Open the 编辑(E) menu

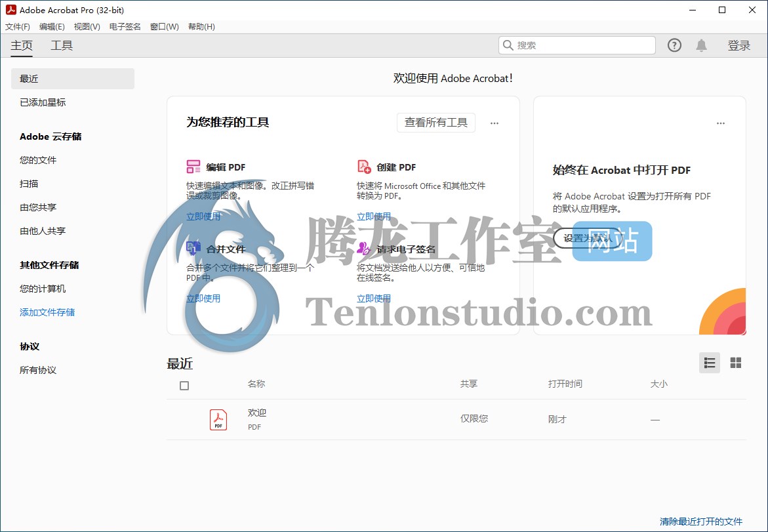click(x=52, y=26)
